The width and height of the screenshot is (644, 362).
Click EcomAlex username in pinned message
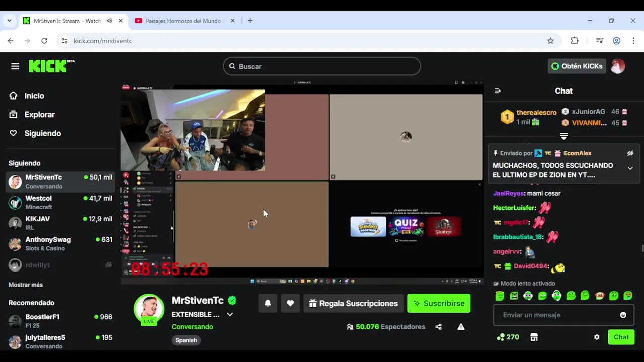[577, 153]
